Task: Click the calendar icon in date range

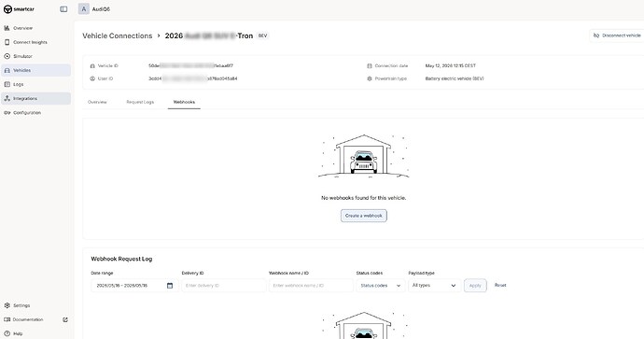Action: pos(170,286)
